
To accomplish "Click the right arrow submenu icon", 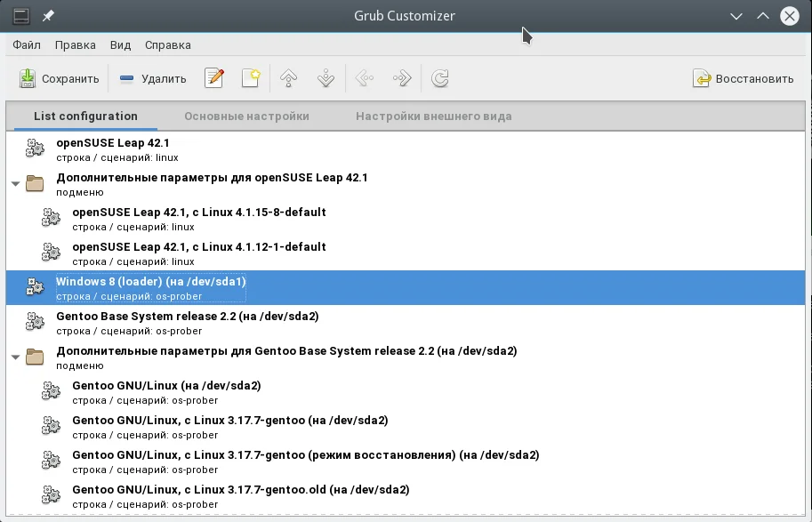I will [402, 78].
